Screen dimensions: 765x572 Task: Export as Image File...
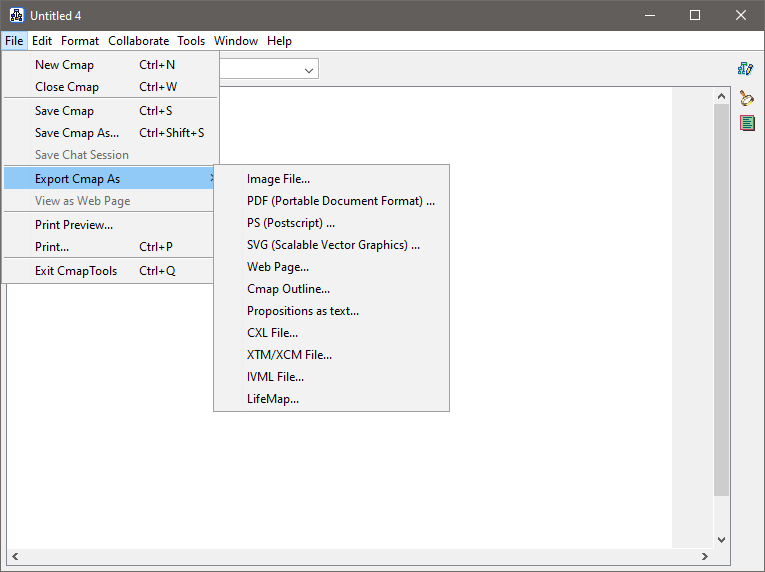click(331, 179)
